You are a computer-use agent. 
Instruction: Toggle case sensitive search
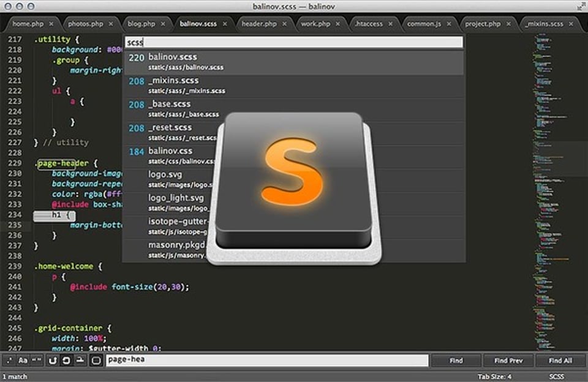(x=23, y=361)
